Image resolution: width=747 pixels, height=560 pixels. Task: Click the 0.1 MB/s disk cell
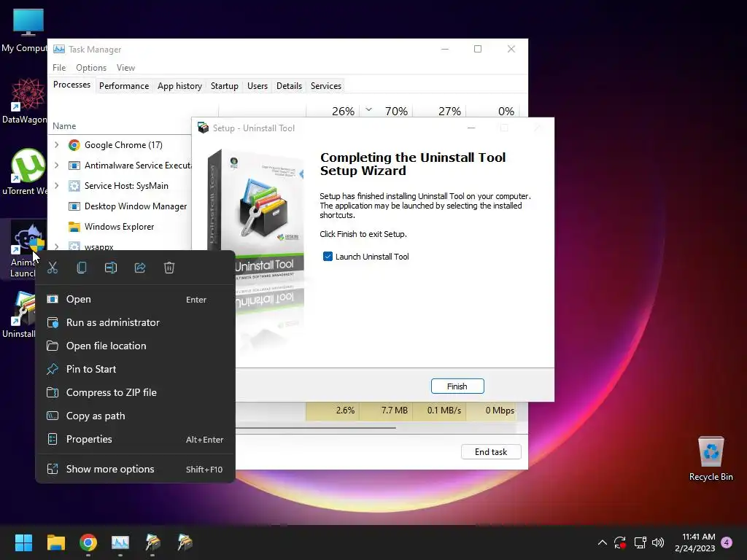click(440, 411)
